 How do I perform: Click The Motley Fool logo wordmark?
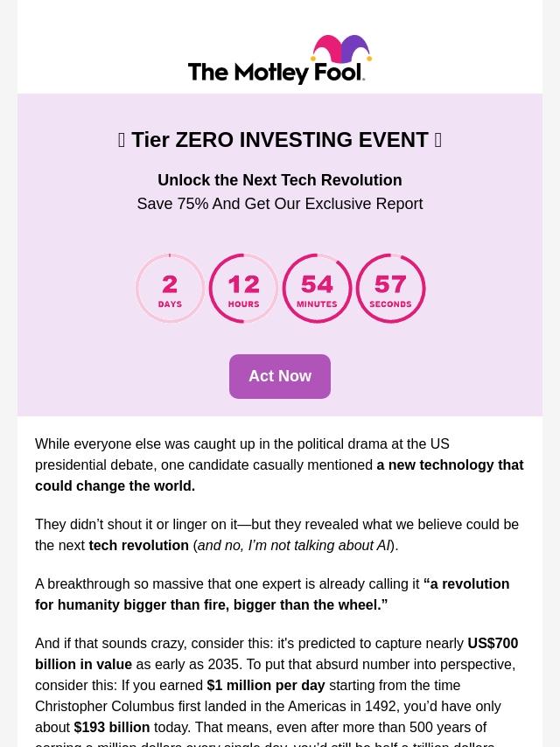(276, 73)
